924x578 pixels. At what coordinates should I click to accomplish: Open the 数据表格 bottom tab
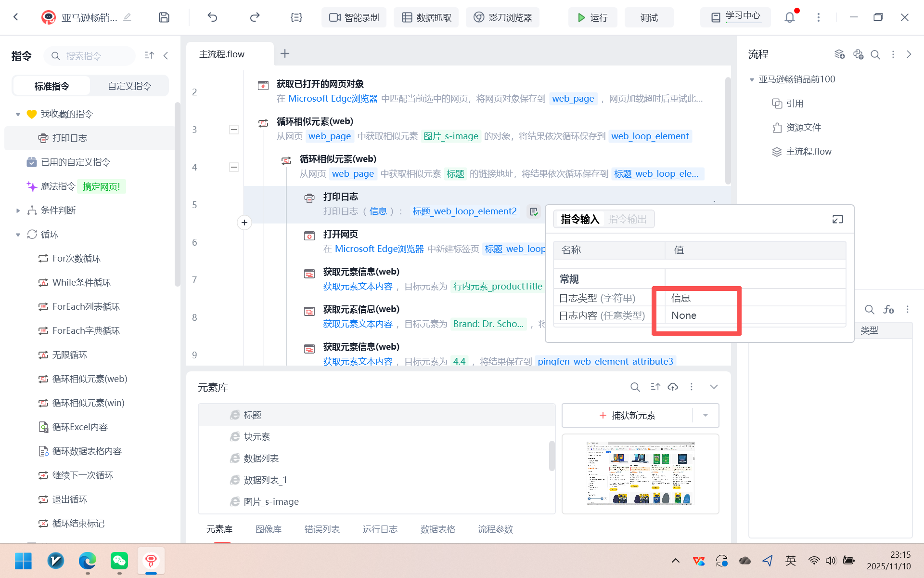(438, 529)
